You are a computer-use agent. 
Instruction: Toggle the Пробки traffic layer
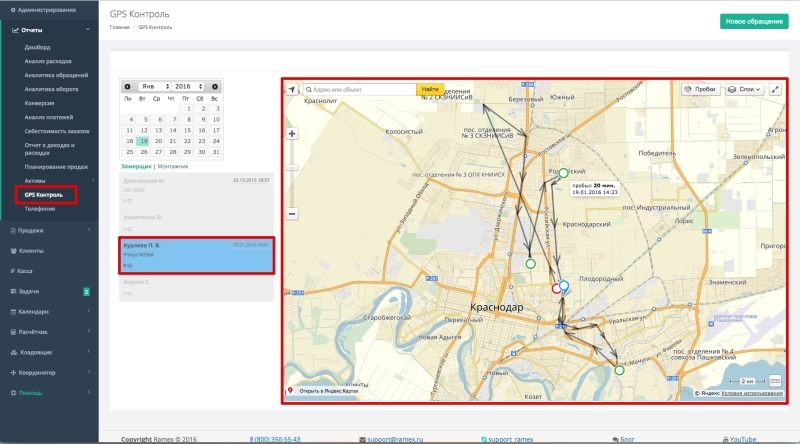(701, 89)
